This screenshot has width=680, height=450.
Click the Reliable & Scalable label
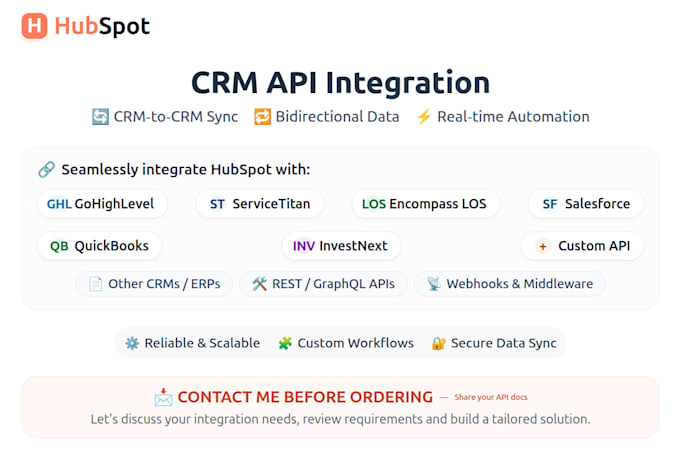(x=202, y=343)
